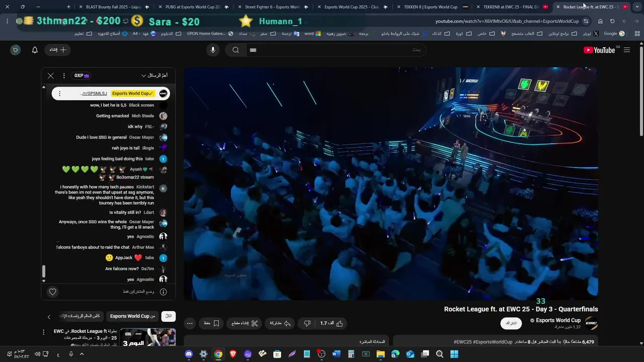Open the Windows Start menu

click(x=454, y=354)
